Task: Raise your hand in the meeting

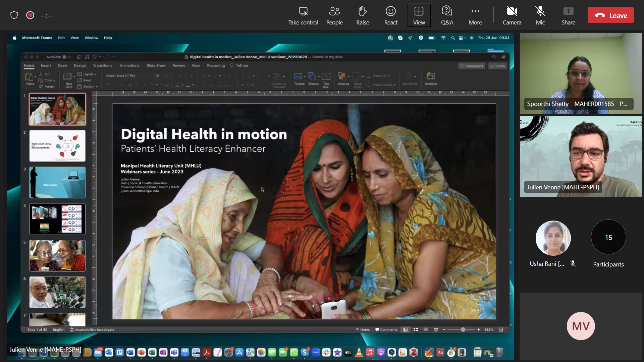Action: tap(362, 15)
